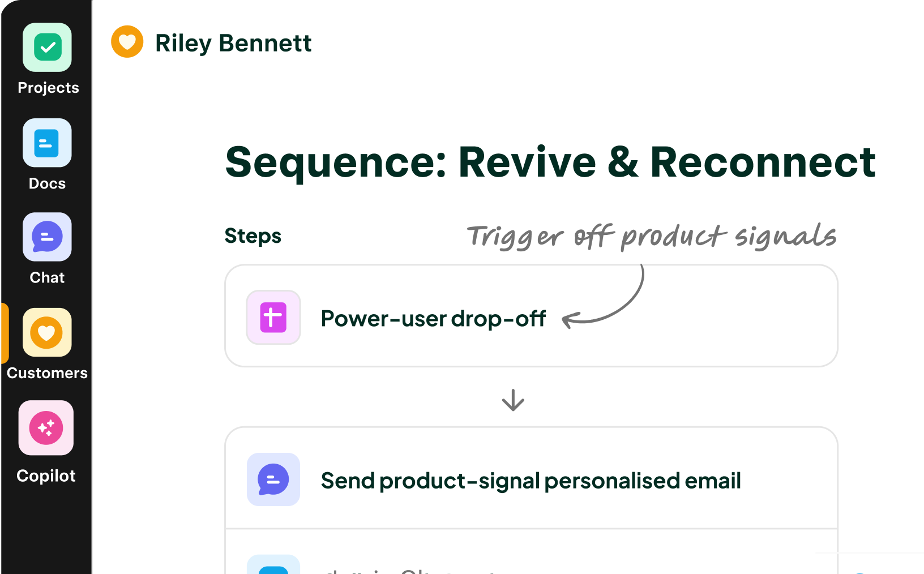Click the Customers sidebar label
Screen dimensions: 924x574
tap(47, 373)
